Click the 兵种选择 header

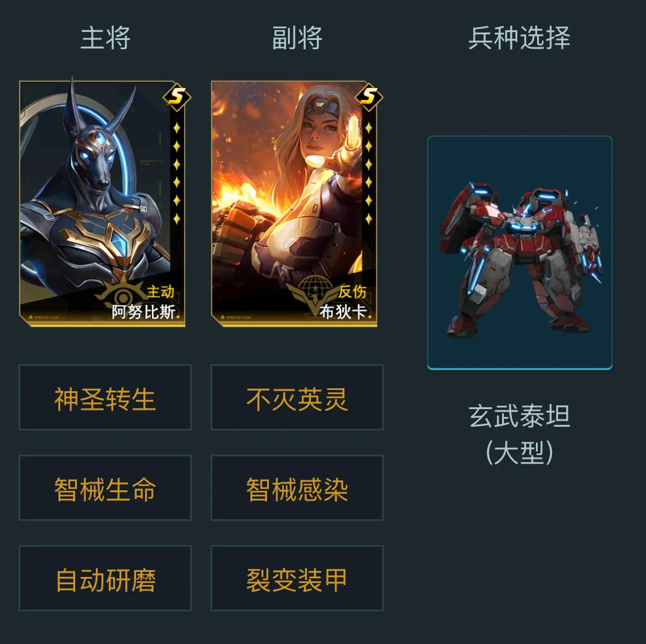(x=519, y=38)
